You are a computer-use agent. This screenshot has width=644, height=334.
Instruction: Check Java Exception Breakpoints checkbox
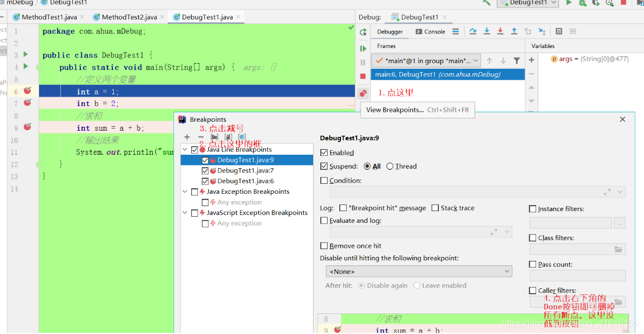(x=195, y=192)
